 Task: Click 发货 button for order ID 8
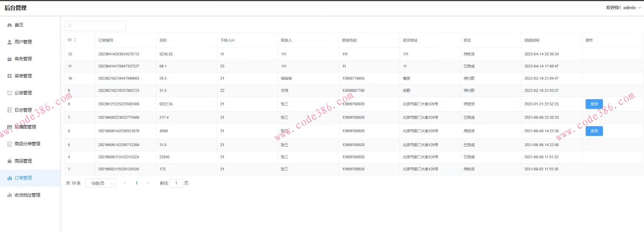(594, 104)
